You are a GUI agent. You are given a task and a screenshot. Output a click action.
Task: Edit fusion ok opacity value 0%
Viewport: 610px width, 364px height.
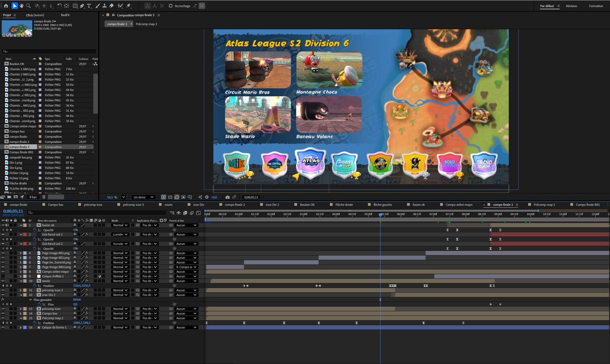click(x=75, y=230)
